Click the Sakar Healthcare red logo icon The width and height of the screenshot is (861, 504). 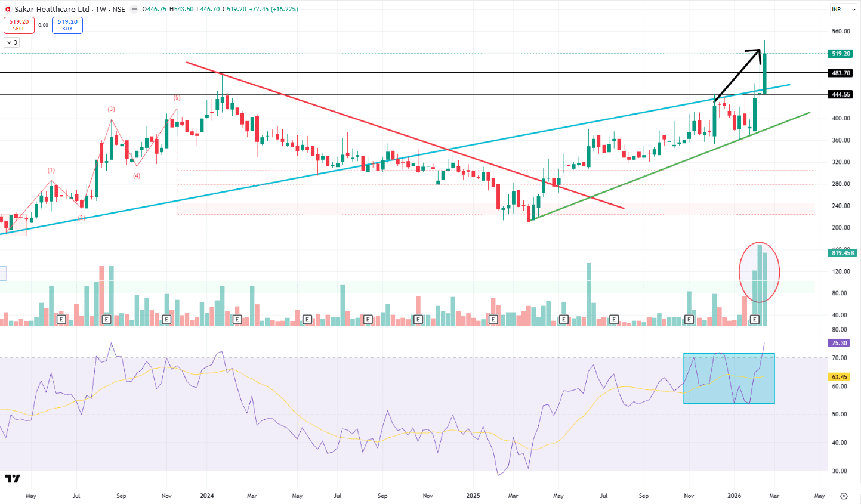tap(8, 10)
